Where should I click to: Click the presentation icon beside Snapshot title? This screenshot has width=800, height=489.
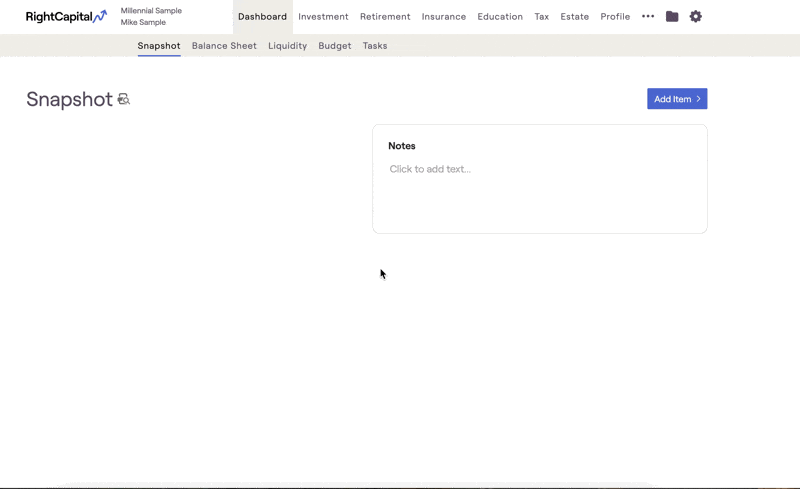click(x=123, y=99)
